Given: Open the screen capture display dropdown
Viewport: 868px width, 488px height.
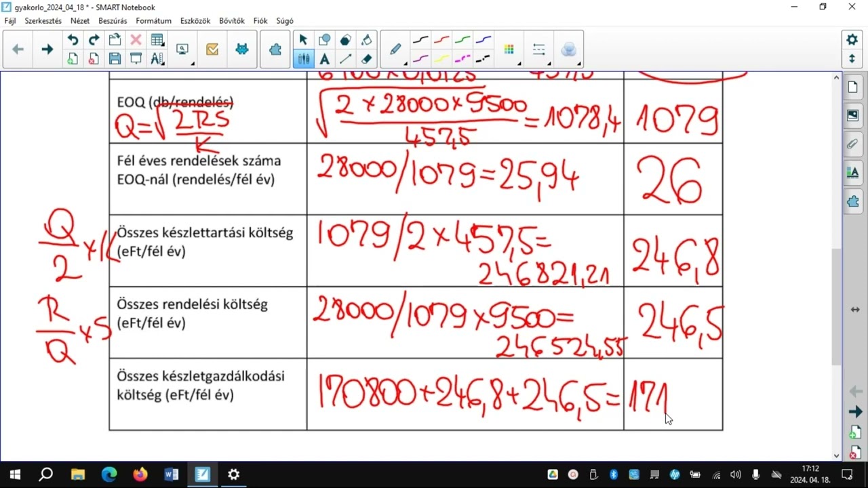Looking at the screenshot, I should [183, 49].
